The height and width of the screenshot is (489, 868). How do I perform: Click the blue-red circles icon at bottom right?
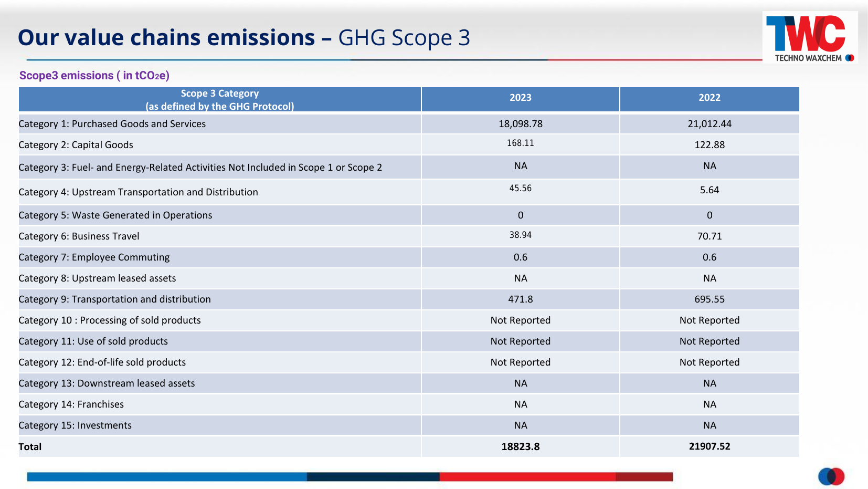pos(831,476)
